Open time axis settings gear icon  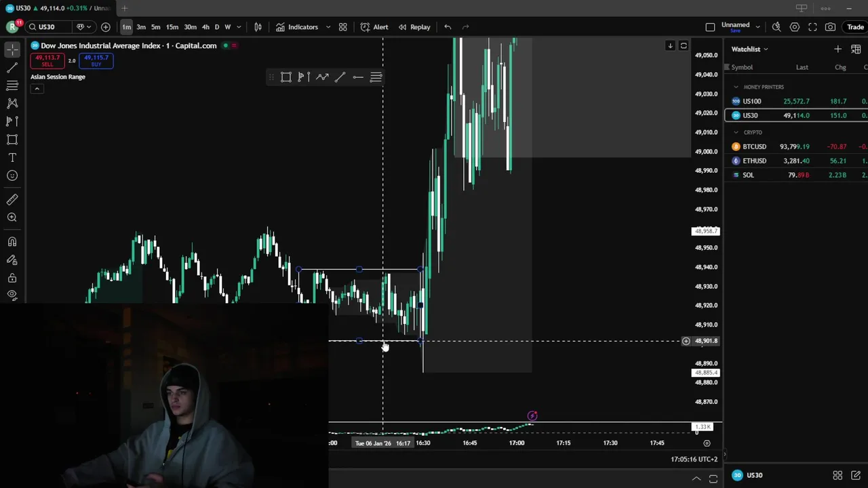[707, 443]
